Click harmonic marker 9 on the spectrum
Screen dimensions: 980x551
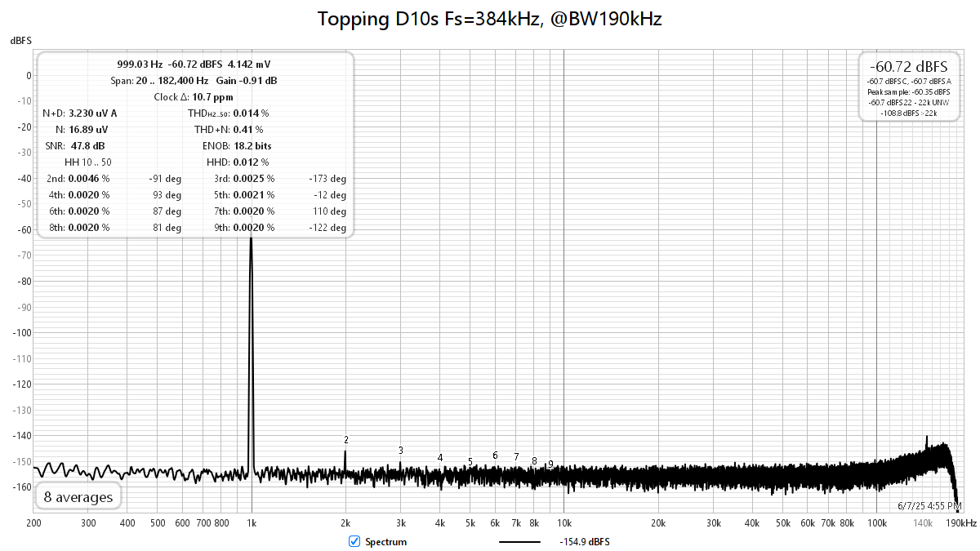pos(550,464)
